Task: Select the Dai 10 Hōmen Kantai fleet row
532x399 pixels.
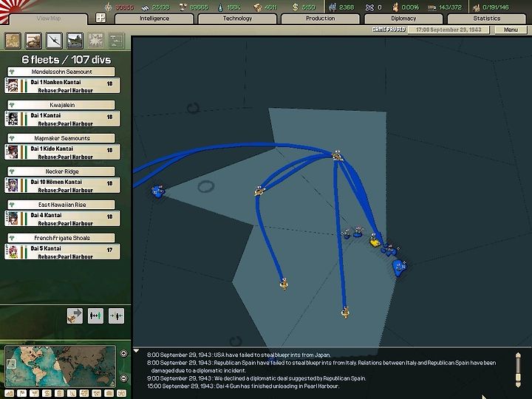Action: pyautogui.click(x=62, y=185)
